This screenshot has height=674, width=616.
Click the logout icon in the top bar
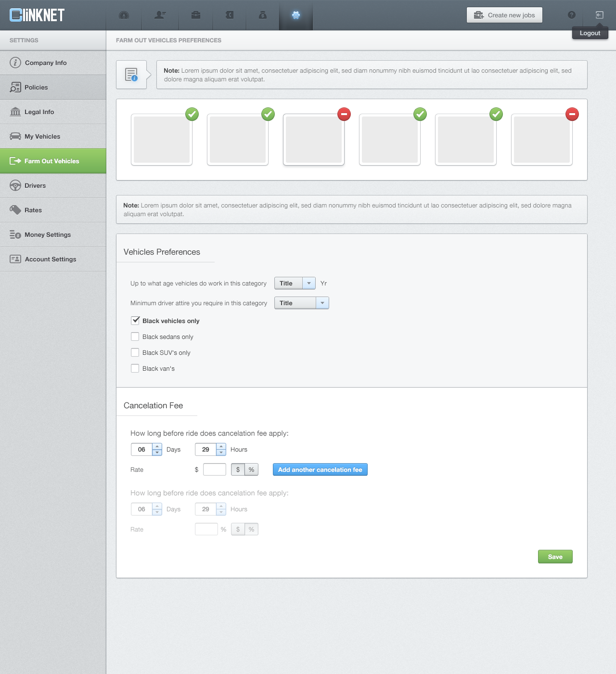(600, 15)
